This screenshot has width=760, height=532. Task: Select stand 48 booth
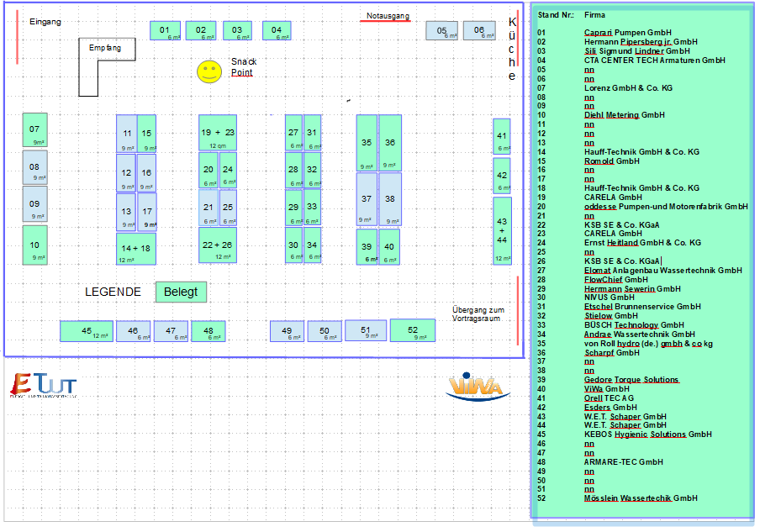point(208,331)
